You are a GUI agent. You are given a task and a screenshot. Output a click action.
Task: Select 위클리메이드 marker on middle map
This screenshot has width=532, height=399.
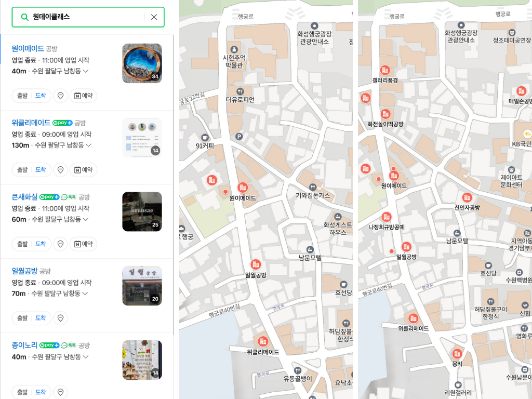[262, 341]
